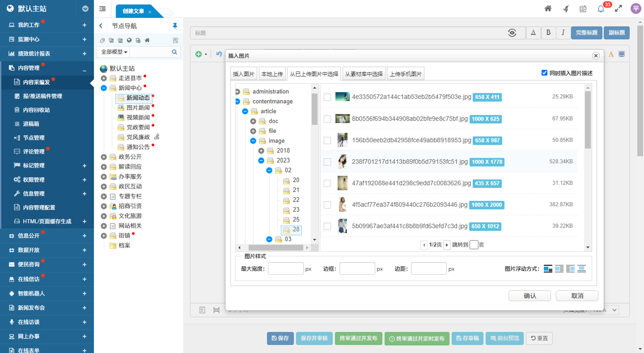Collapse the 2023 folder in the tree

[x=261, y=161]
